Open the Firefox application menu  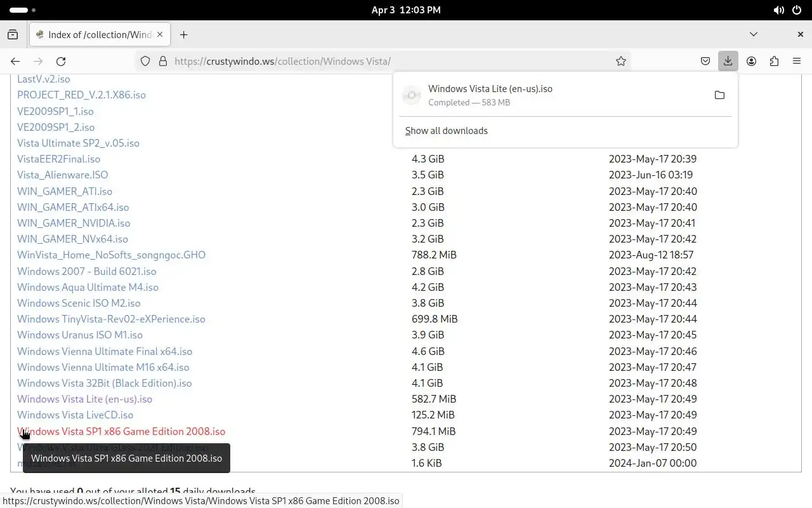click(797, 62)
